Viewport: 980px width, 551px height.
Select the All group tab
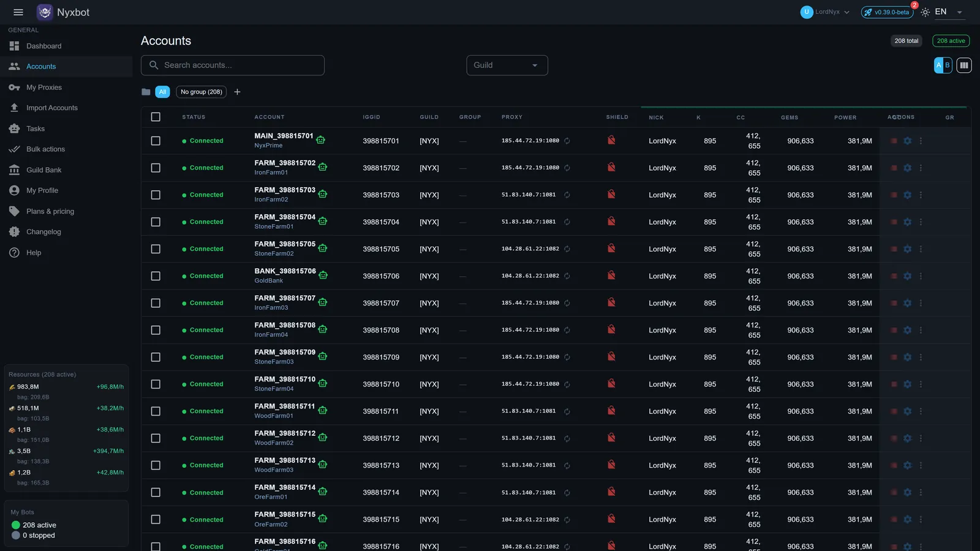pyautogui.click(x=162, y=92)
